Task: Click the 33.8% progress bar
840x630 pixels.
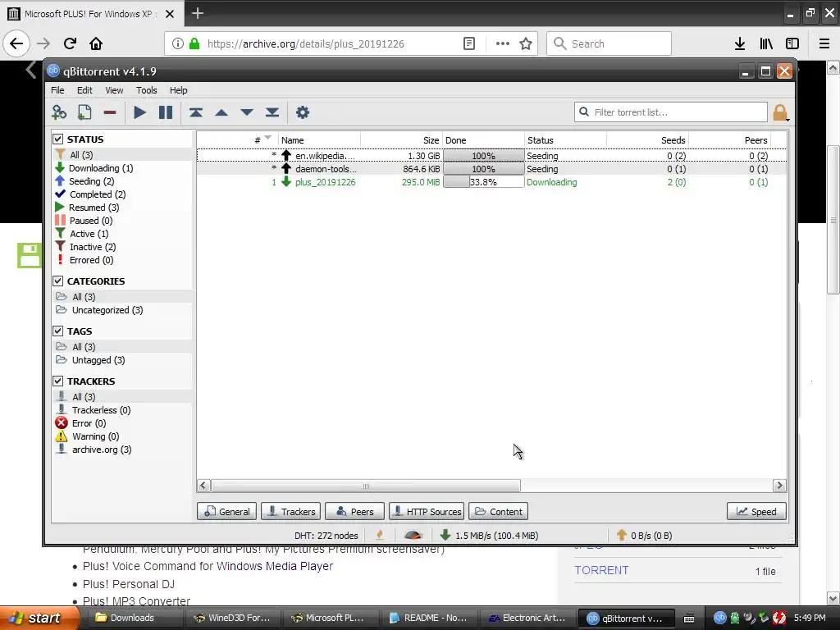Action: [484, 182]
